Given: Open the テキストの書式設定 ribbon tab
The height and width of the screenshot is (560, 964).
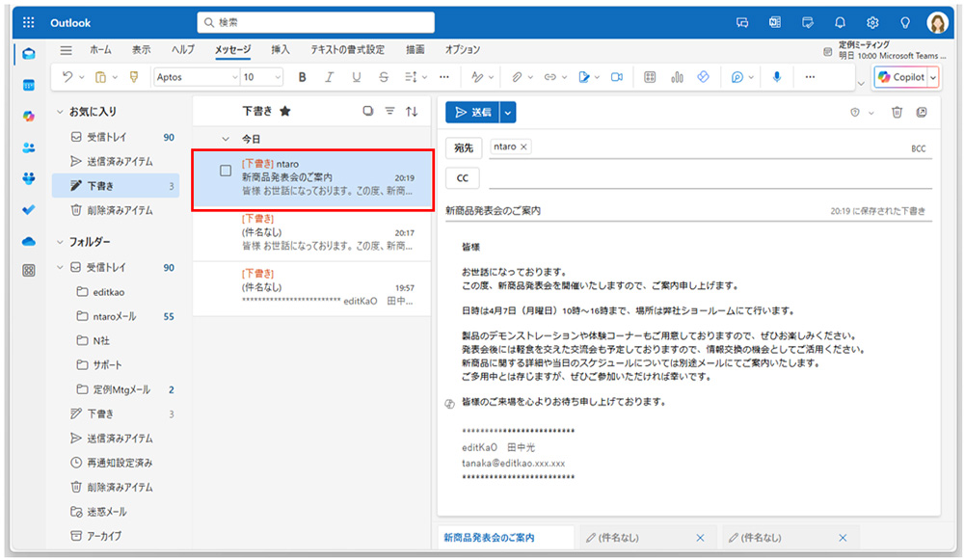Looking at the screenshot, I should coord(347,50).
